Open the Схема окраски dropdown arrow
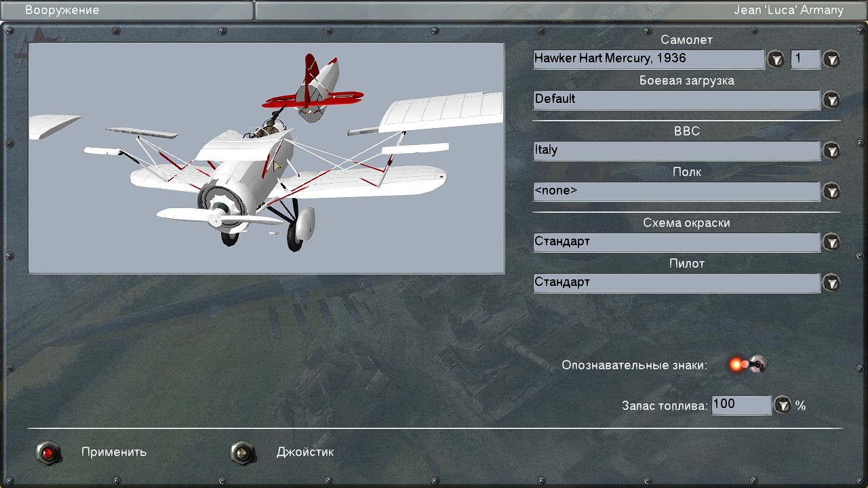 (831, 243)
